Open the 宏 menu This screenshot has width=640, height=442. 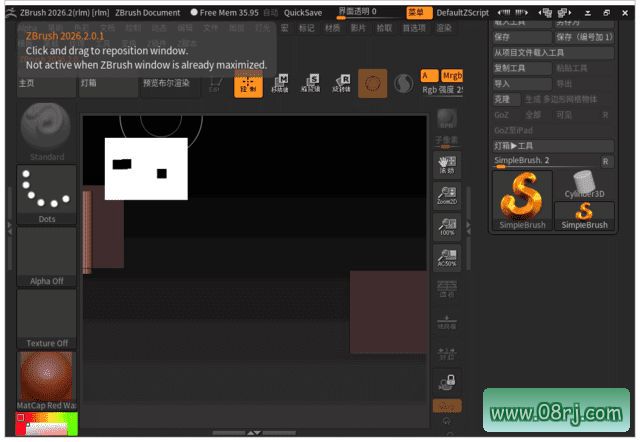click(284, 28)
